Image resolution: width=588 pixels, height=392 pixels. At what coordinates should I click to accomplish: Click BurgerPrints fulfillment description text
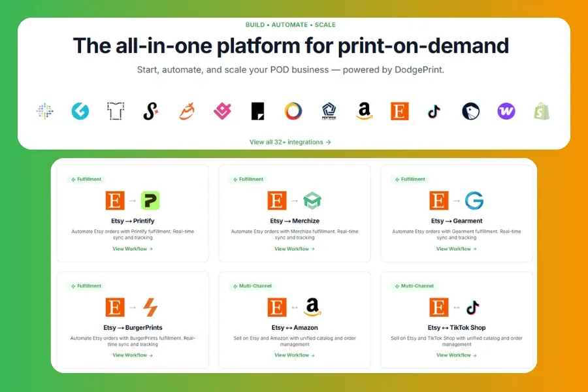click(x=133, y=341)
